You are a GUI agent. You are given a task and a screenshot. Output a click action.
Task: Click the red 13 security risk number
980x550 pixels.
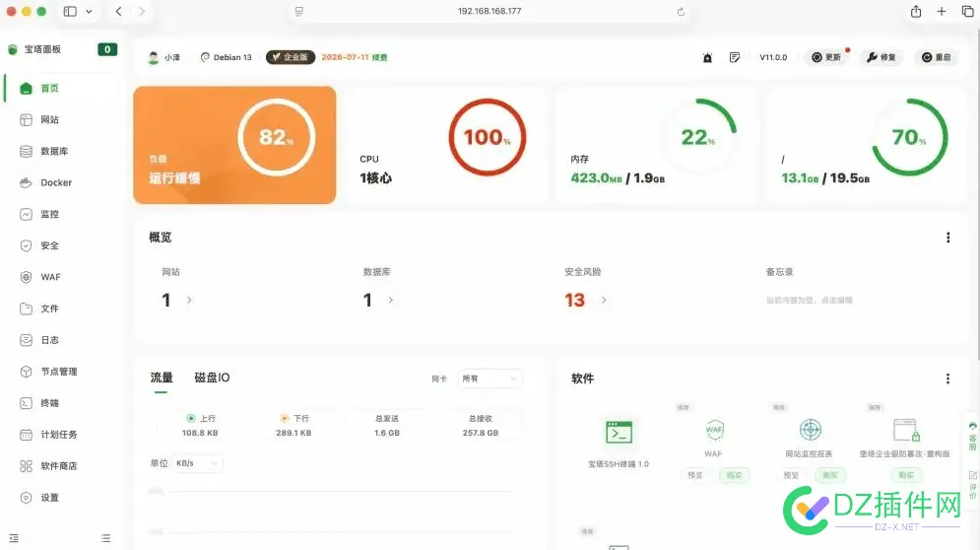tap(575, 301)
